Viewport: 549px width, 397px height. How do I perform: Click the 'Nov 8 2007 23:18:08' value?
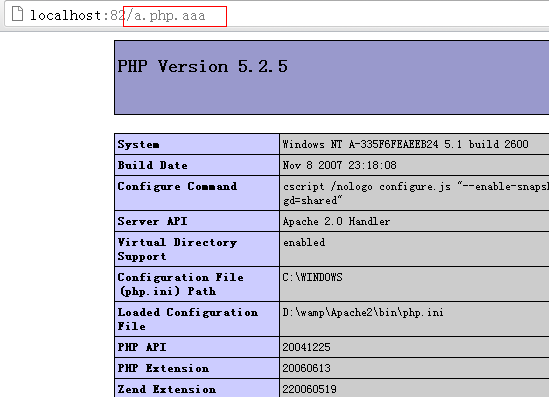click(339, 165)
